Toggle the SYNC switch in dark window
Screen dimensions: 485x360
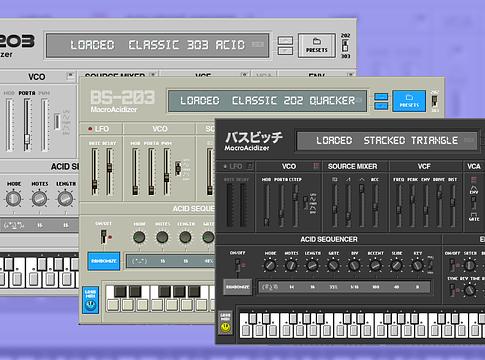tap(453, 290)
